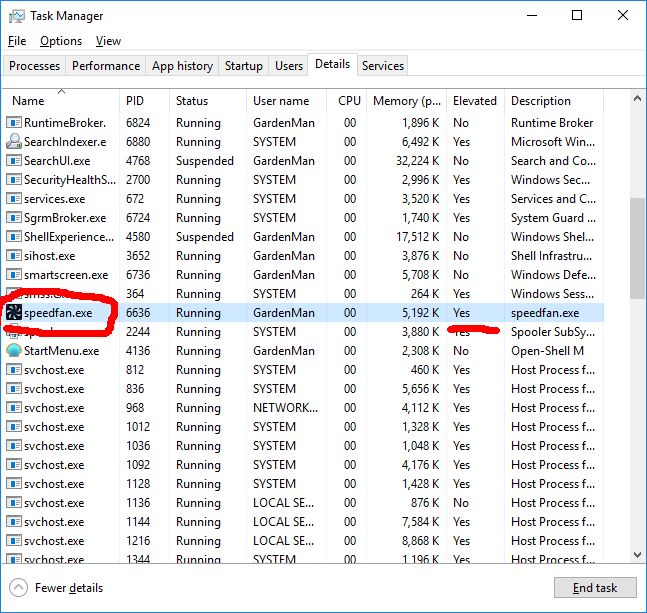Click the Fewer details label
Image resolution: width=647 pixels, height=613 pixels.
point(69,588)
